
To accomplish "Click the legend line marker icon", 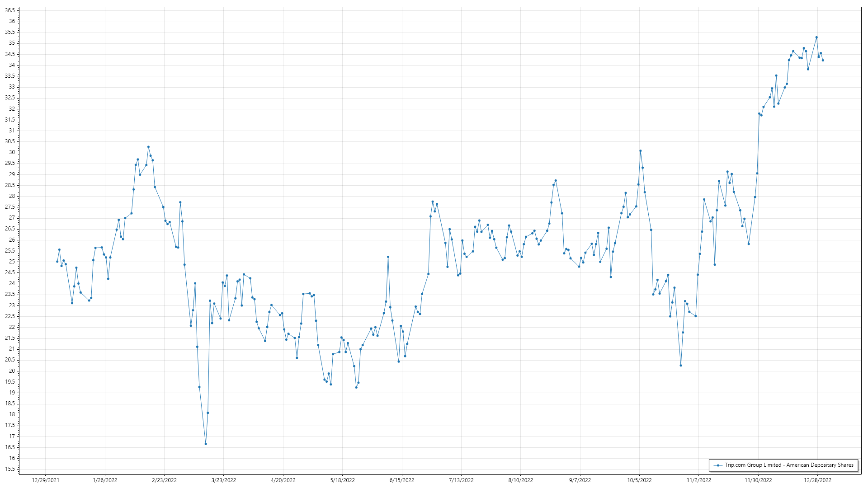I will 718,465.
